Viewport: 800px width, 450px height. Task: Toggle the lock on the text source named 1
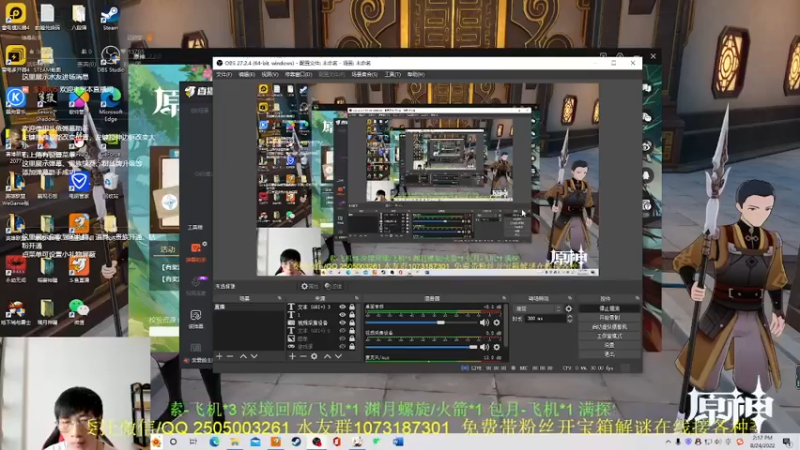point(352,315)
